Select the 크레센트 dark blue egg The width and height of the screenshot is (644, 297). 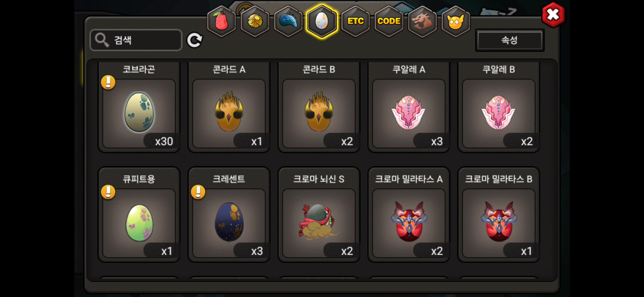(229, 215)
